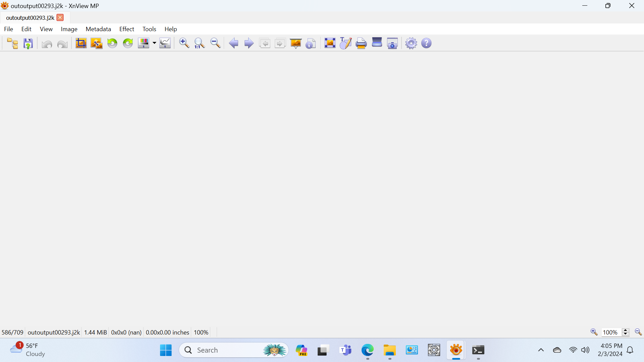Expand the color adjust dropdown arrow
The width and height of the screenshot is (644, 362).
coord(154,43)
